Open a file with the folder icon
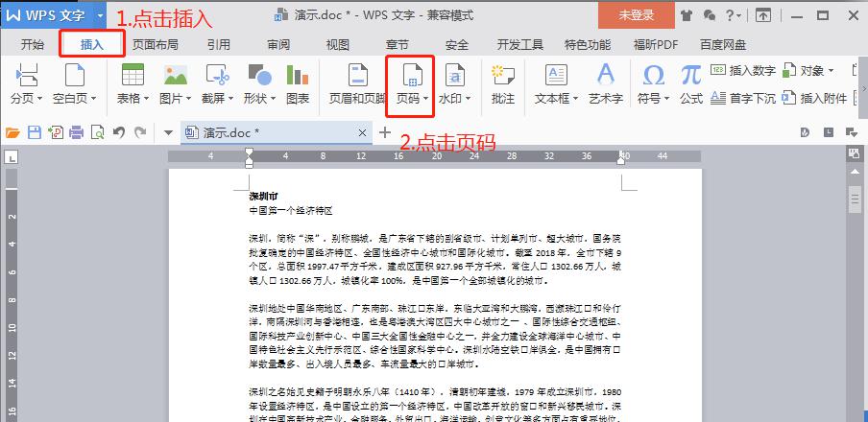This screenshot has width=868, height=422. [x=12, y=132]
